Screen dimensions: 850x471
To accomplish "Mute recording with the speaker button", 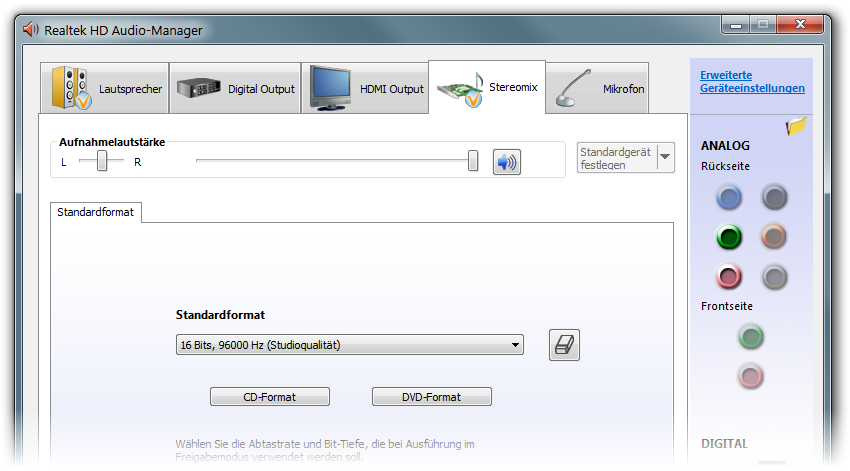I will (x=507, y=162).
